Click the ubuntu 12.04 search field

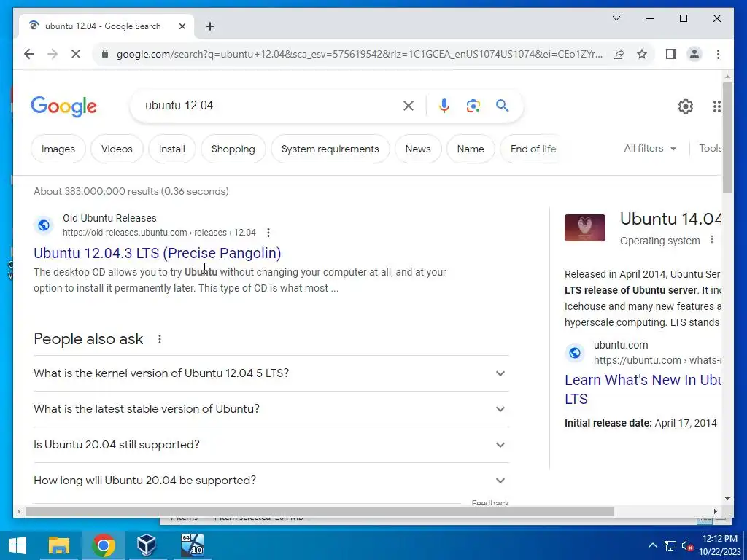[x=269, y=105]
